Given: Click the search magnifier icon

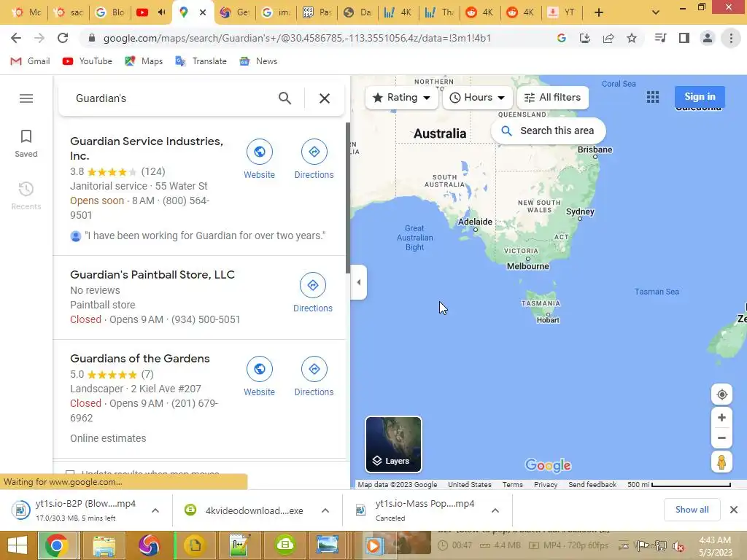Looking at the screenshot, I should (285, 98).
